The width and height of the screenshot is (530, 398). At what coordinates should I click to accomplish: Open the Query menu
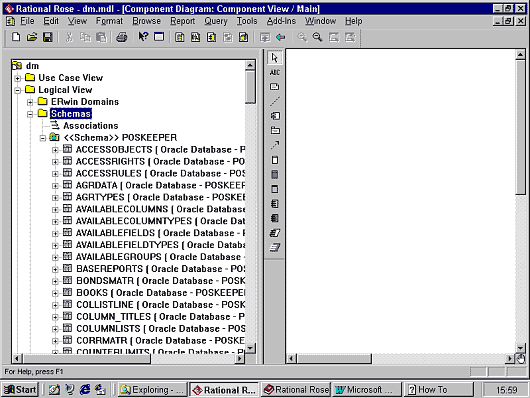216,21
